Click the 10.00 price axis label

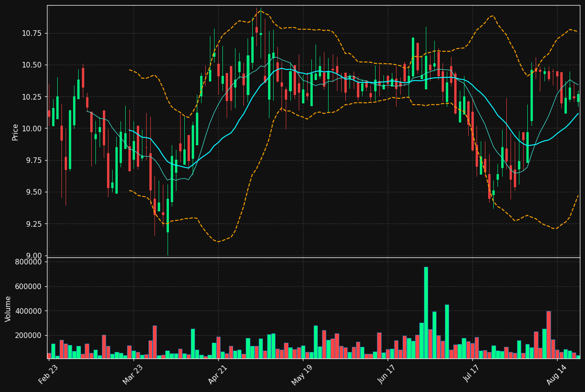(x=32, y=128)
